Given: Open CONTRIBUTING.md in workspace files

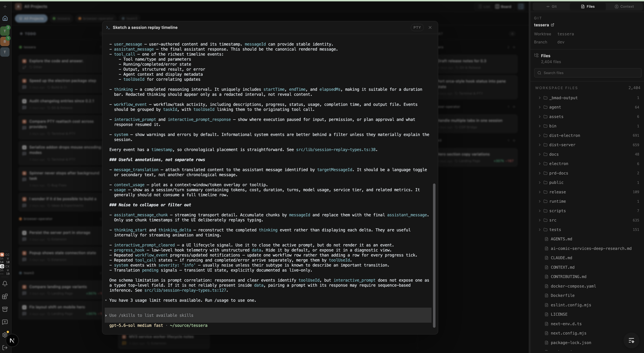Looking at the screenshot, I should point(569,277).
